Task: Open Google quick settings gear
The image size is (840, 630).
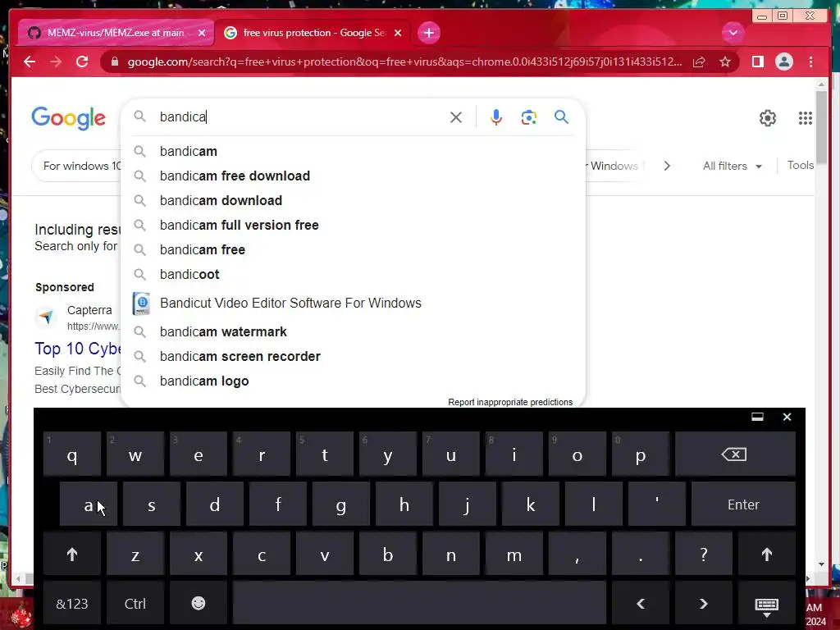Action: [x=768, y=118]
